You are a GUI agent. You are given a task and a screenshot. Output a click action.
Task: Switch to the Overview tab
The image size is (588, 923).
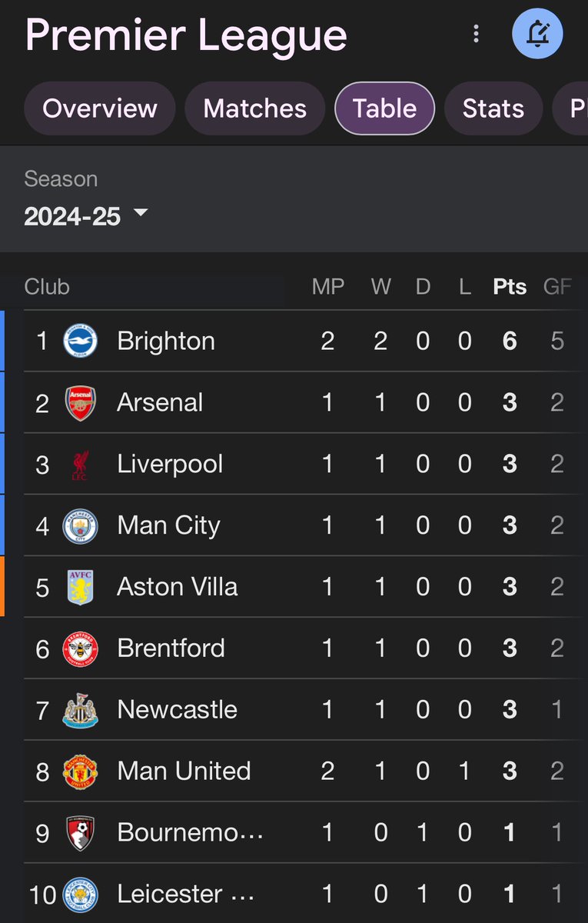(100, 108)
